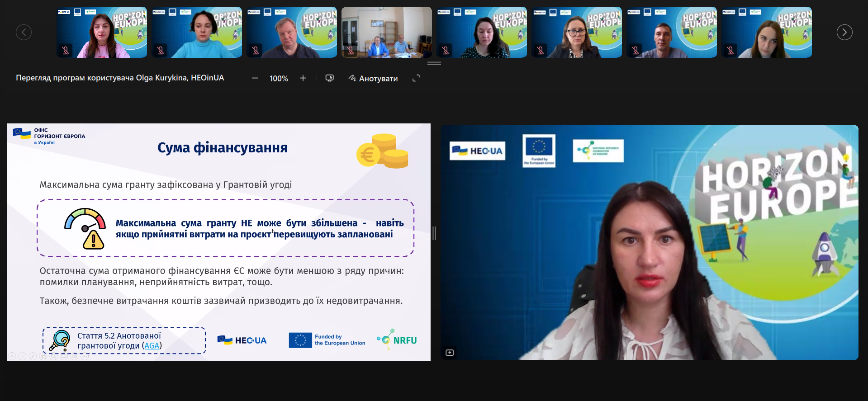Click slideshow pen tool icon on slide

[33, 356]
